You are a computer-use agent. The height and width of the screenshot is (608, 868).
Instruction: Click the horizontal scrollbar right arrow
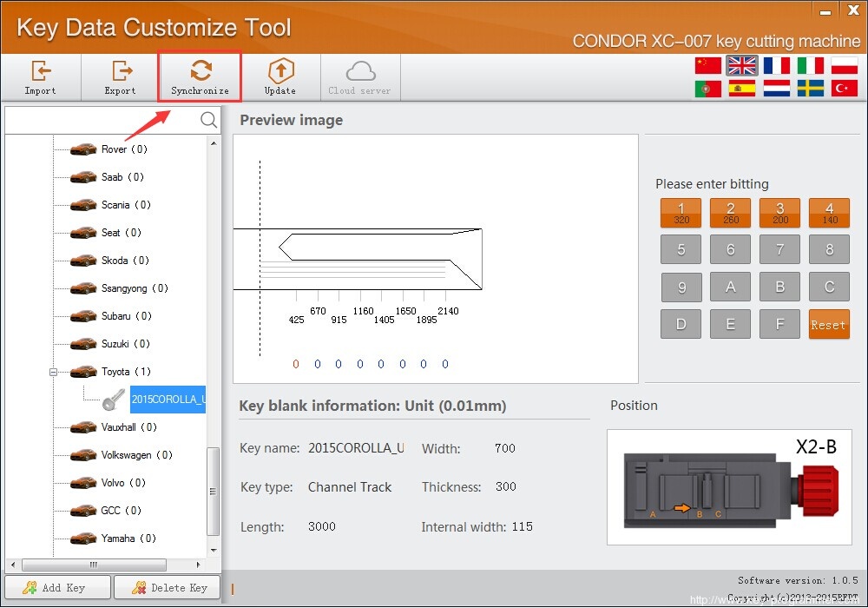(x=198, y=565)
